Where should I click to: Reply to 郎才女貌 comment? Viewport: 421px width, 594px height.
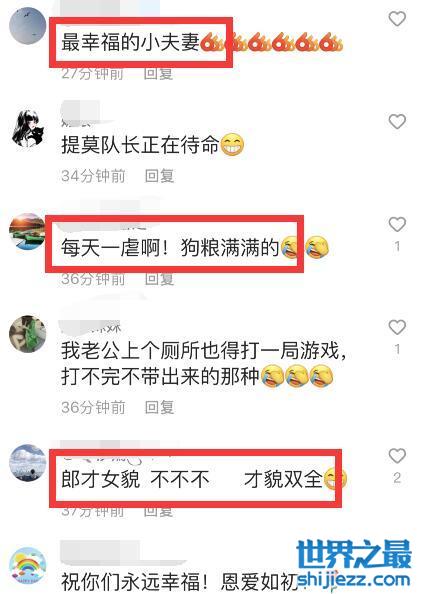[x=159, y=511]
